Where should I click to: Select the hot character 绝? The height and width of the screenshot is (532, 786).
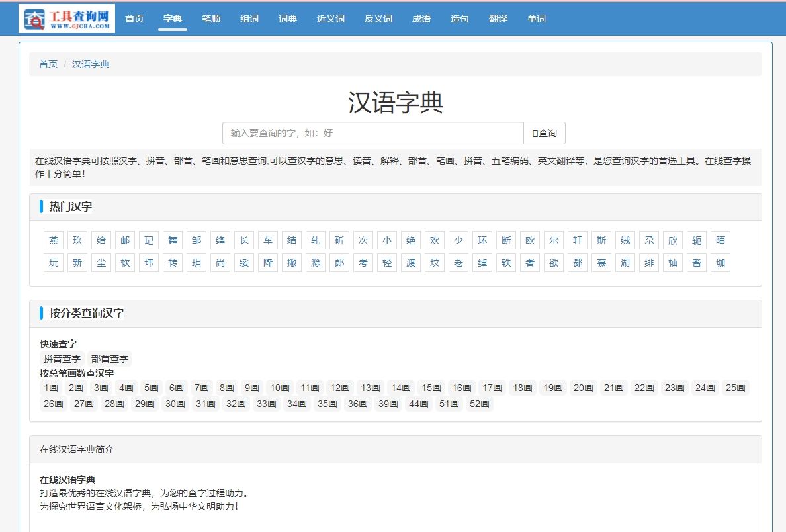pyautogui.click(x=411, y=240)
